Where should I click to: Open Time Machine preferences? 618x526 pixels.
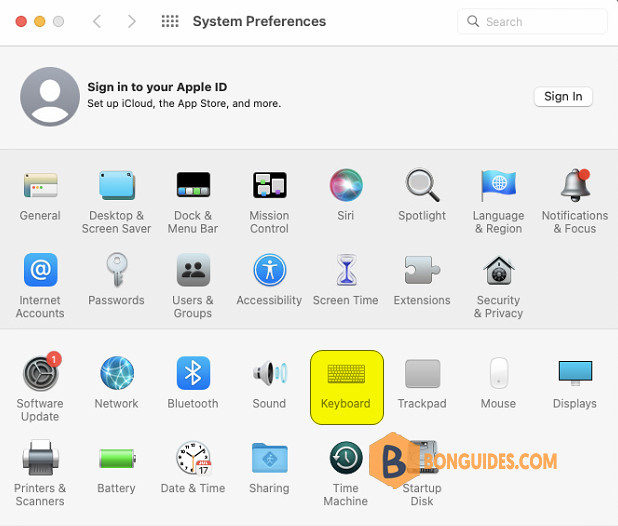point(346,474)
